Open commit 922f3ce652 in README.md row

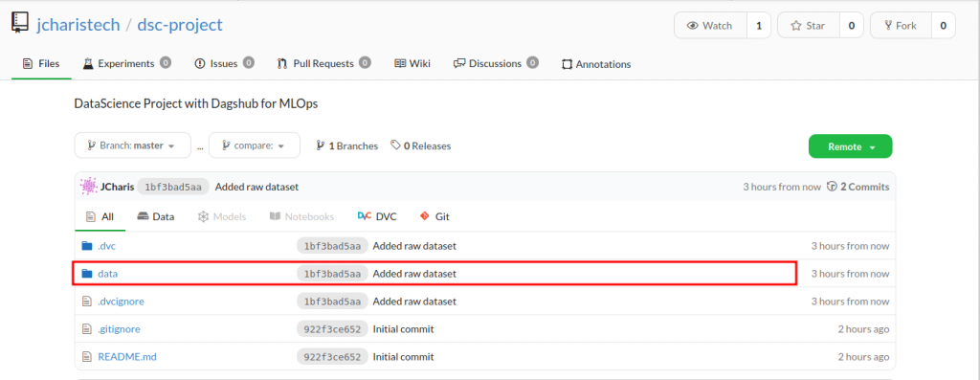[x=332, y=357]
